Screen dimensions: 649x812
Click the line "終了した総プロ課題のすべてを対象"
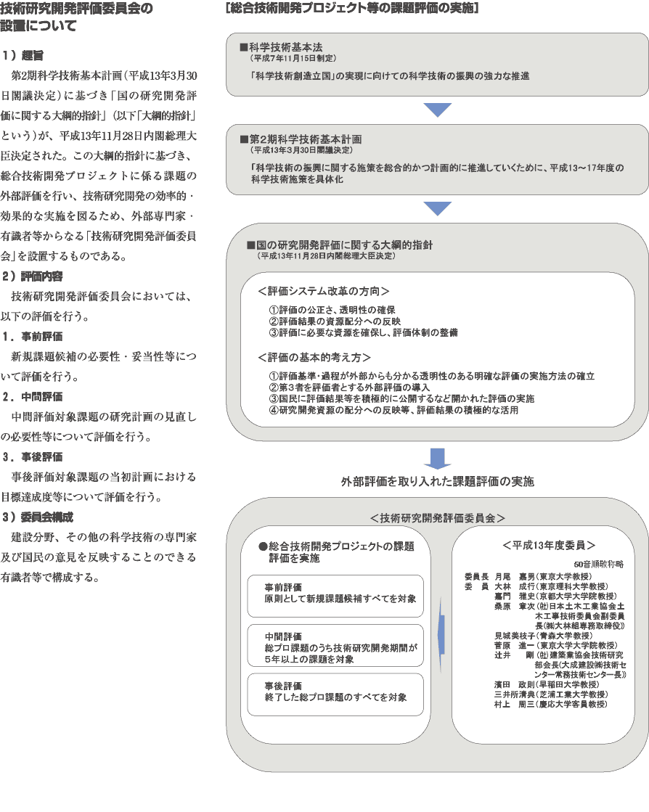pos(335,697)
